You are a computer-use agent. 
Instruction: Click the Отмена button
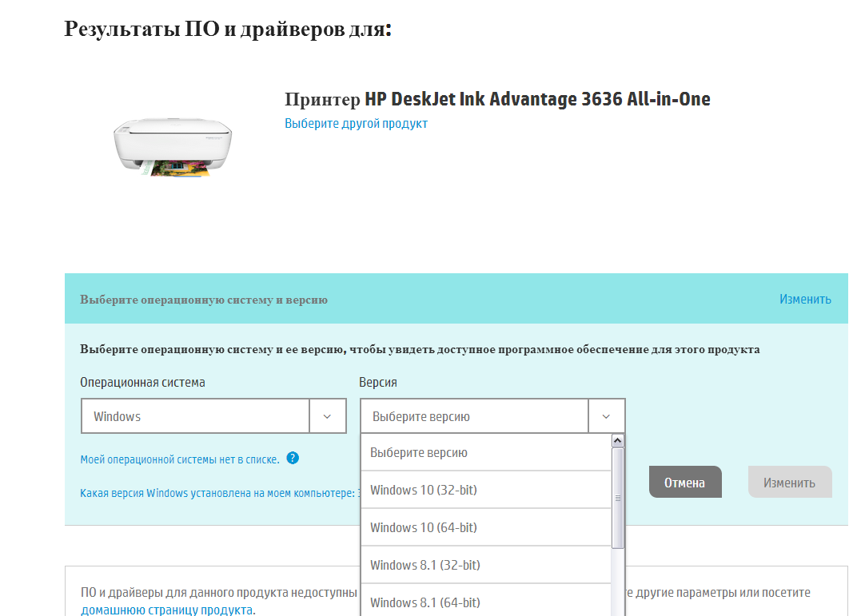click(685, 483)
